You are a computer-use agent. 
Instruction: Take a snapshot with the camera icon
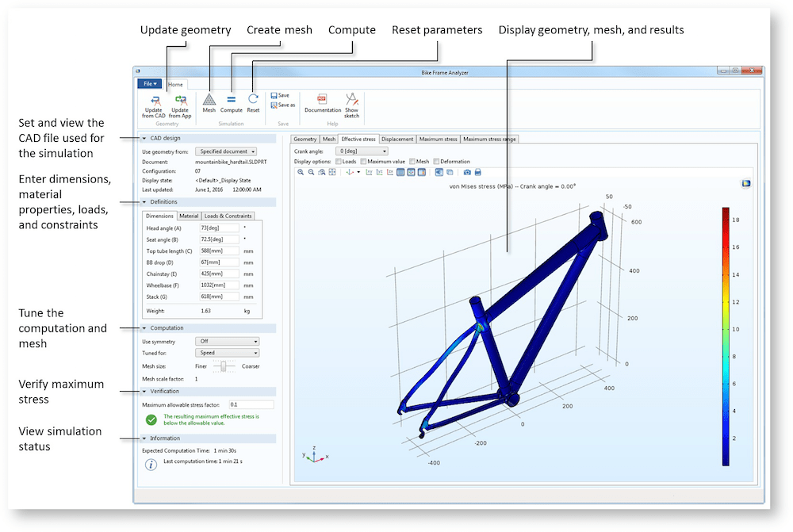(465, 172)
